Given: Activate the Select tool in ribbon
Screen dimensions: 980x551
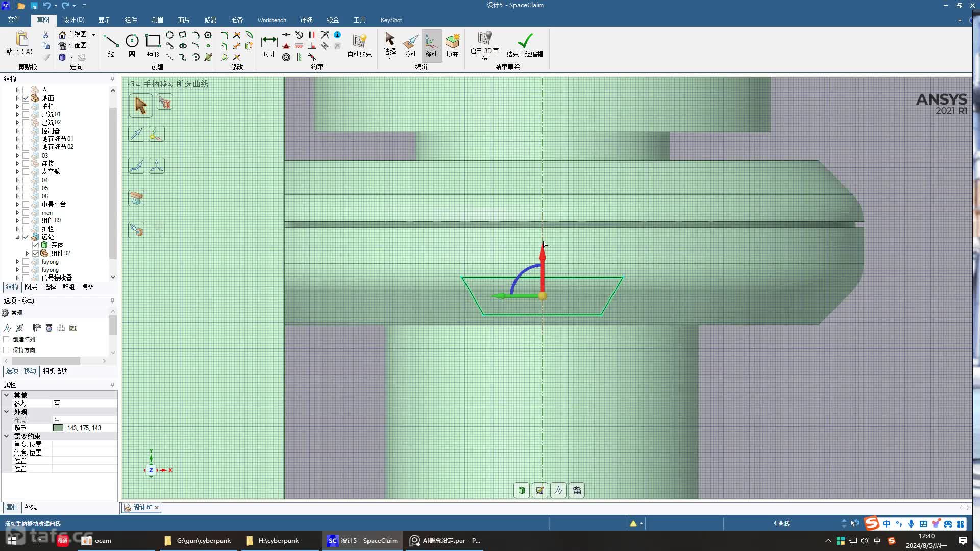Looking at the screenshot, I should (389, 45).
